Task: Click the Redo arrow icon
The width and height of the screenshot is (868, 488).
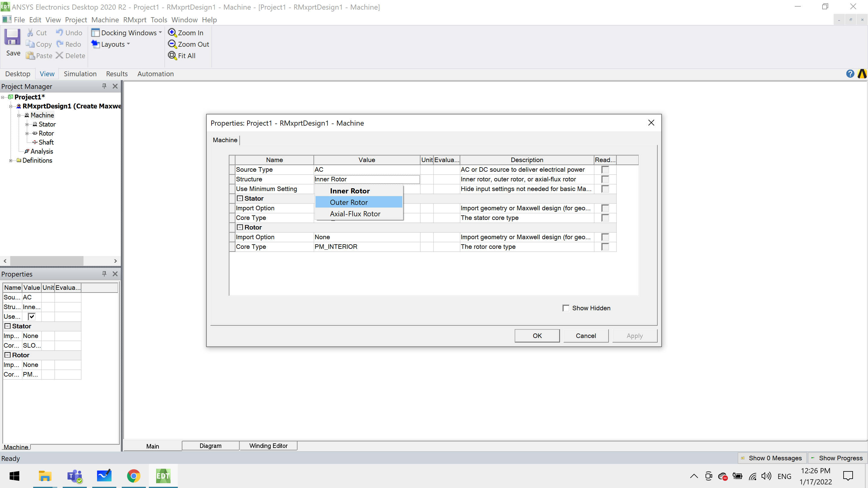Action: [60, 44]
